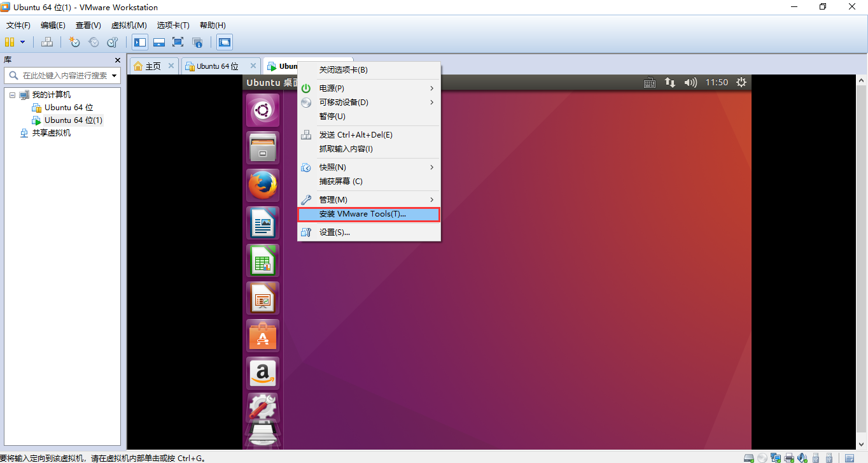Click the network adapter status bar icon
The width and height of the screenshot is (868, 463).
776,457
